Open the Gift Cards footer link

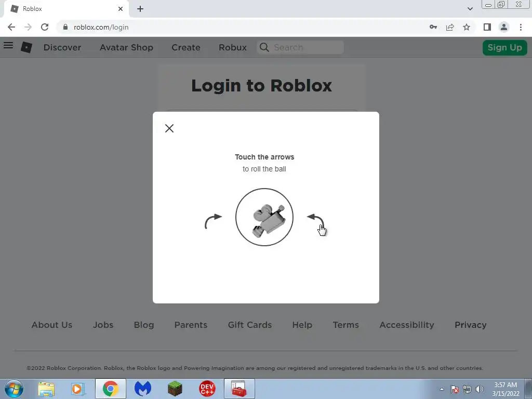[250, 325]
